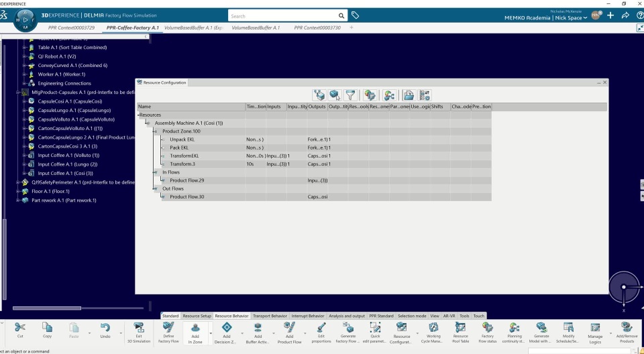Switch to the Transport Behavior tab

pyautogui.click(x=270, y=316)
